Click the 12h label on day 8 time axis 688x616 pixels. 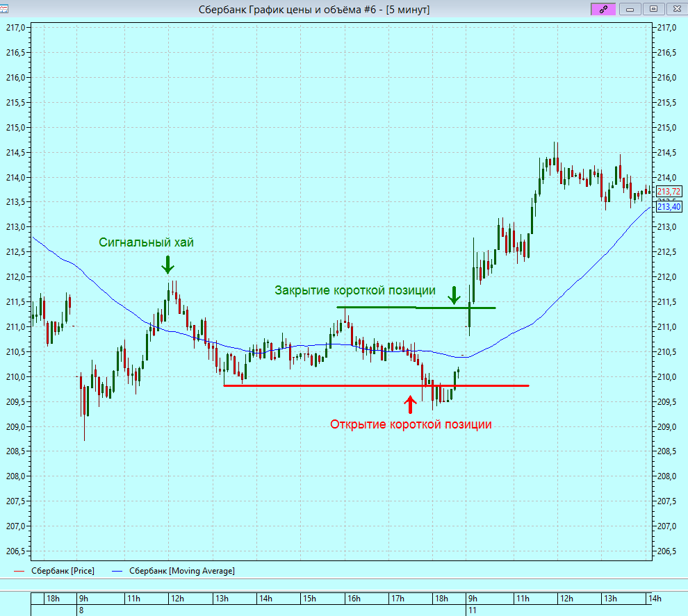178,599
